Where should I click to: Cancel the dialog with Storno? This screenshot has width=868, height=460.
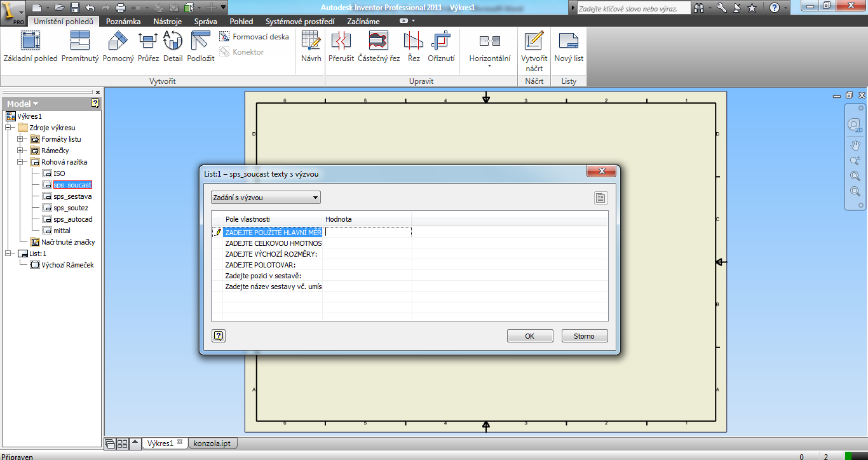point(585,336)
